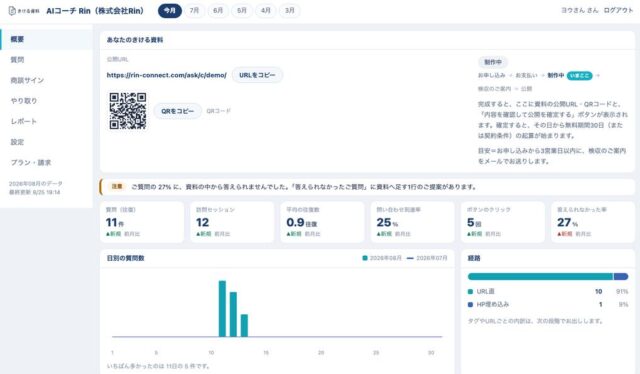Click the 訪問セッション 12 card

point(232,222)
